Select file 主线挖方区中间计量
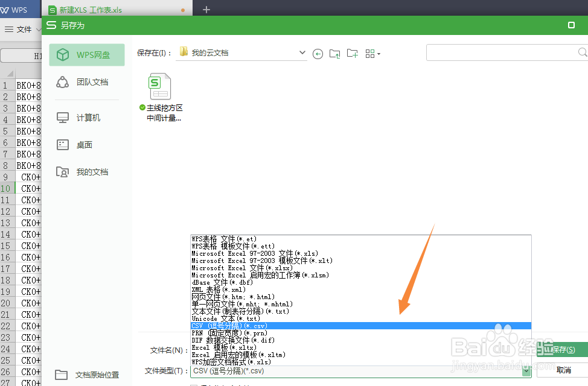 point(161,98)
